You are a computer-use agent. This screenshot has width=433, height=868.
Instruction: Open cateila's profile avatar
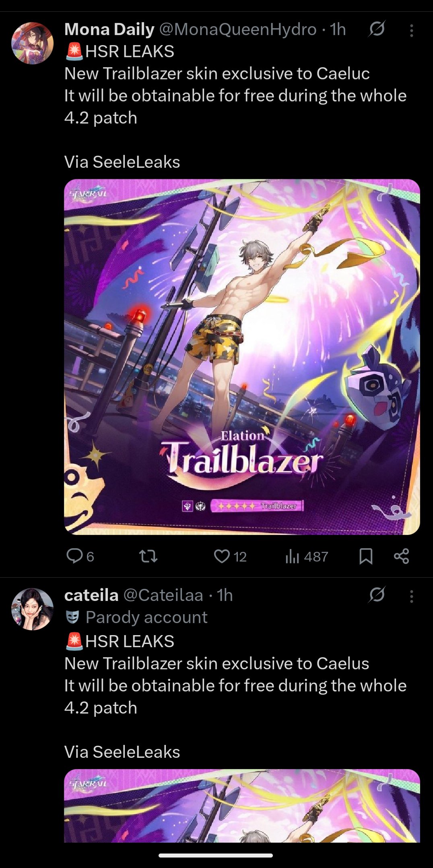click(x=32, y=609)
